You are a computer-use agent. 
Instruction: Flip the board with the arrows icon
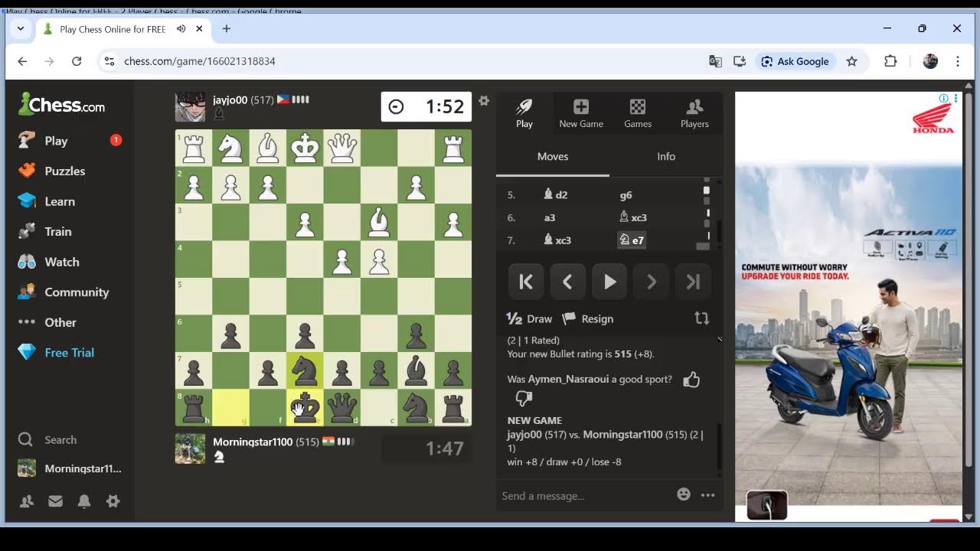coord(701,318)
